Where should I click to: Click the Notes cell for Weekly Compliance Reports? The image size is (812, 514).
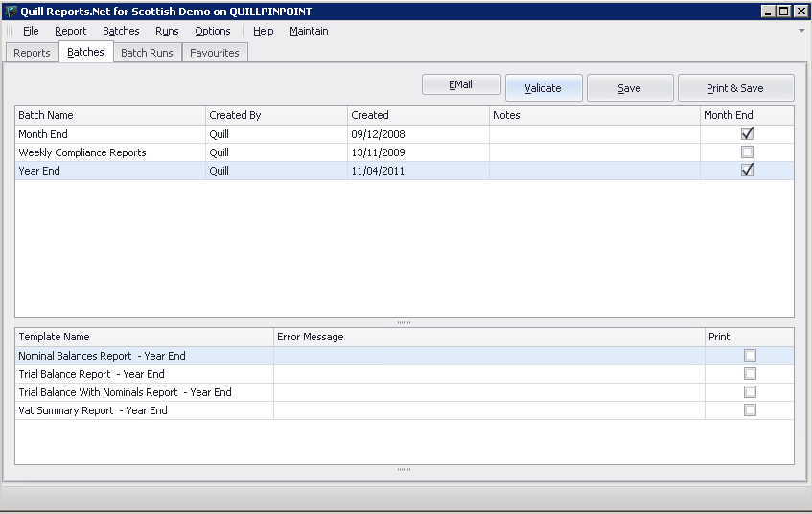595,152
